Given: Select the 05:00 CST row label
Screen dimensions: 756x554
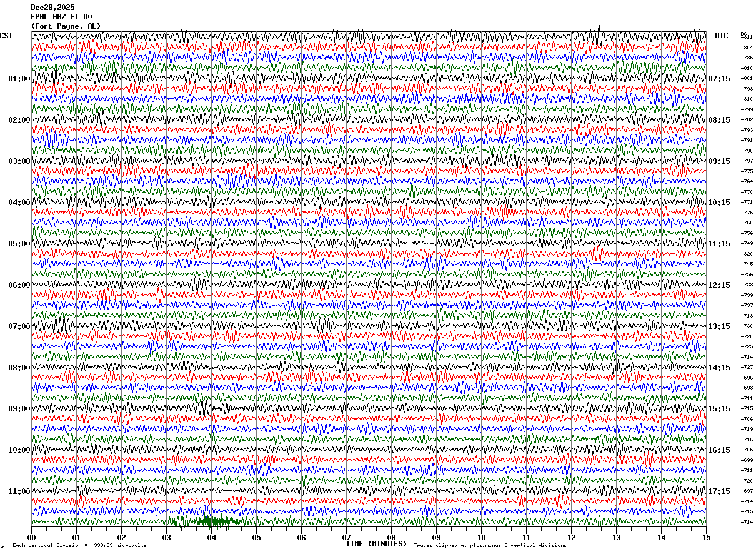Looking at the screenshot, I should [19, 244].
